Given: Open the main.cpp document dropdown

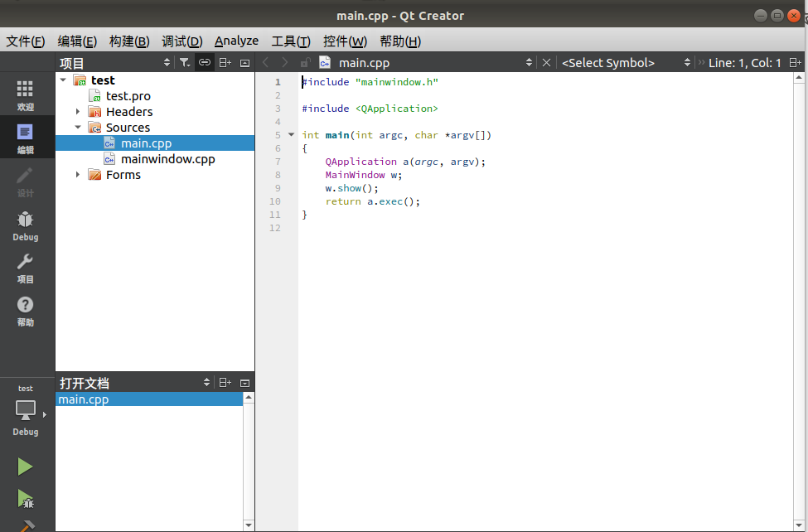Looking at the screenshot, I should (x=529, y=63).
